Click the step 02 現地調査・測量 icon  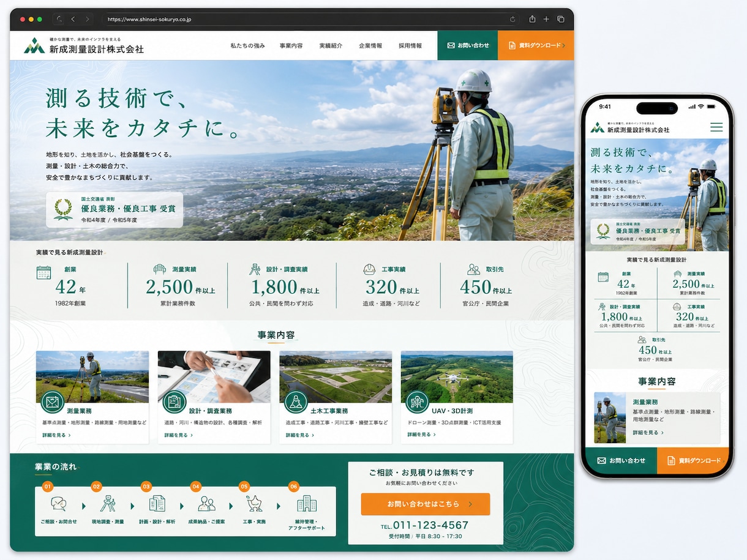pyautogui.click(x=108, y=504)
